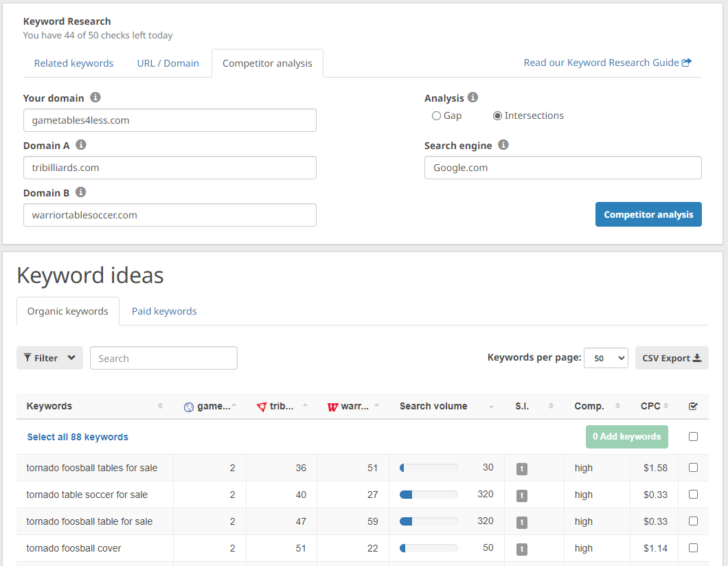Open the Filter dropdown
Screen dimensions: 728x566
[x=49, y=358]
